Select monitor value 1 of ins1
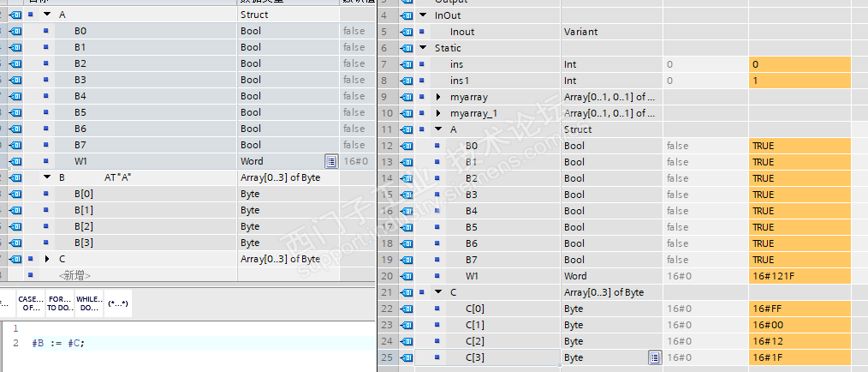Viewport: 868px width, 372px height. tap(800, 81)
